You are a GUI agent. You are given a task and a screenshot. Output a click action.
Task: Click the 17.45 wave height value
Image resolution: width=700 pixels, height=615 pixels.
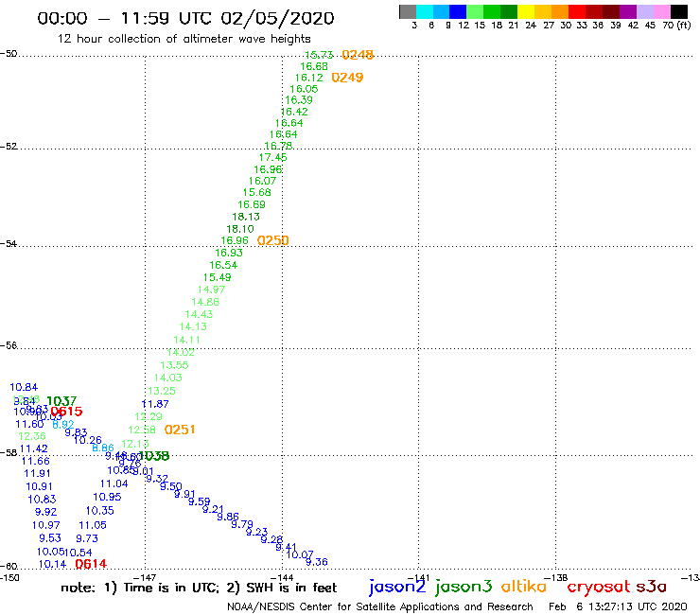[272, 157]
